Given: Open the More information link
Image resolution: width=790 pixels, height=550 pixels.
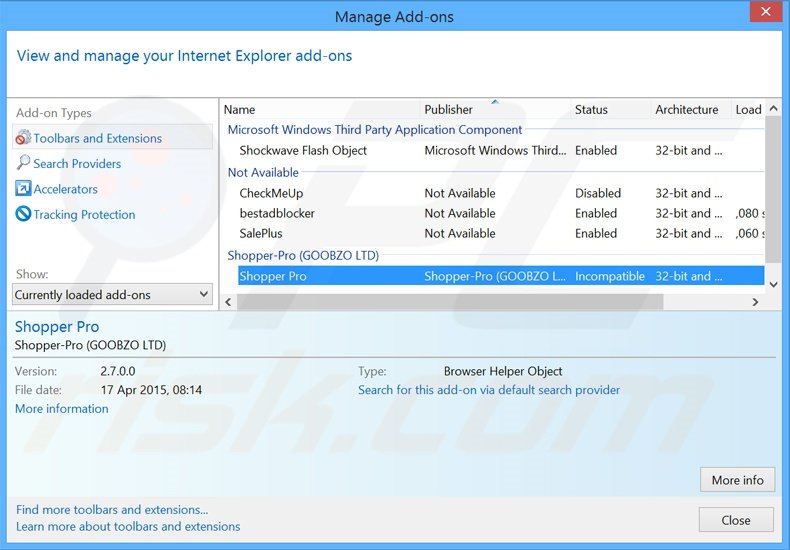Looking at the screenshot, I should point(61,408).
